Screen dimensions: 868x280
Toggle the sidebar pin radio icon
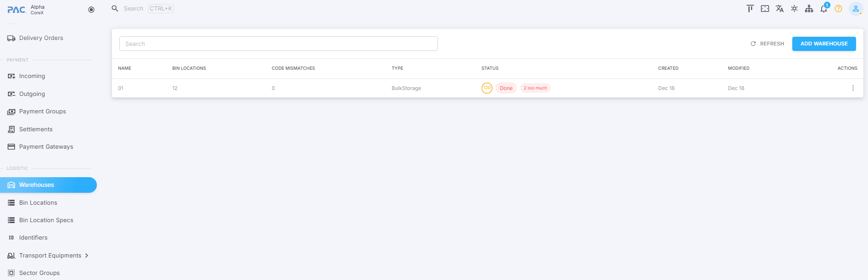tap(91, 10)
